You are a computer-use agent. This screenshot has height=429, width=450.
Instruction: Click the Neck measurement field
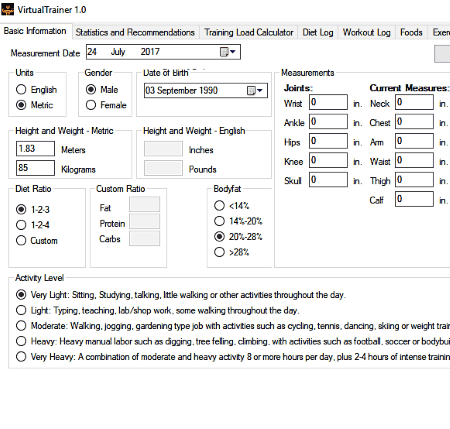coord(414,102)
